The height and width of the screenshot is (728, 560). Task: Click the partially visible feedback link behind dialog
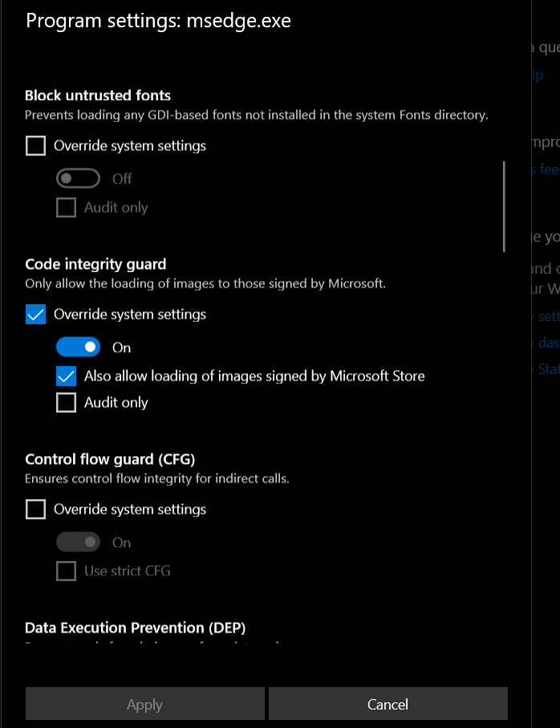pos(549,169)
